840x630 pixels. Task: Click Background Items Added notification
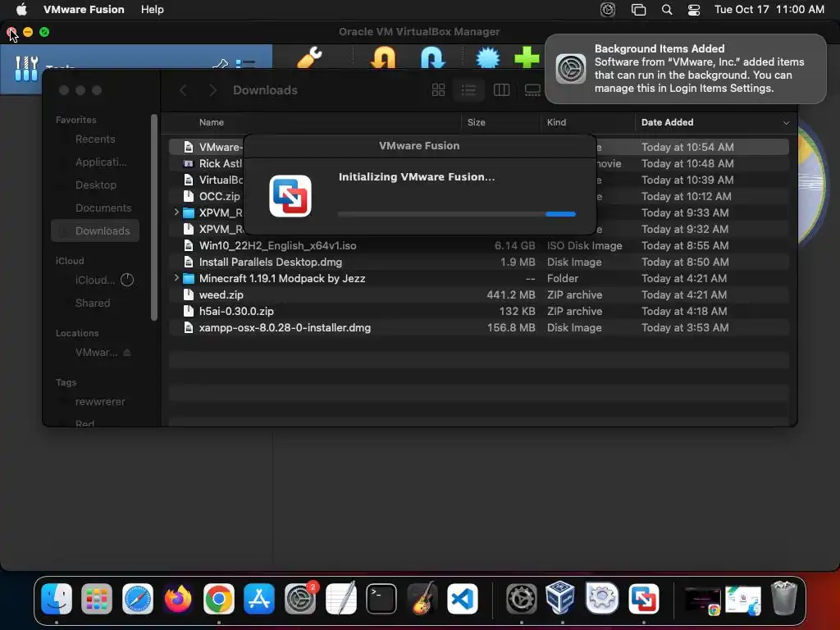click(x=685, y=69)
